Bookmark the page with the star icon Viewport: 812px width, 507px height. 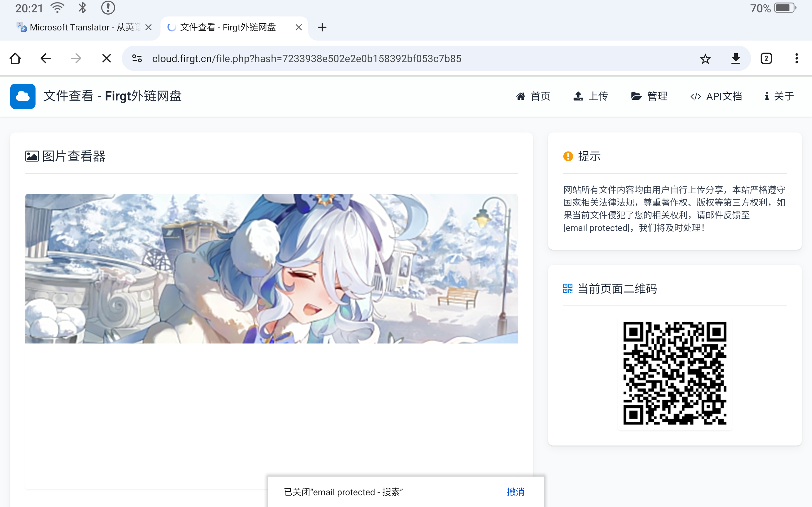coord(705,59)
